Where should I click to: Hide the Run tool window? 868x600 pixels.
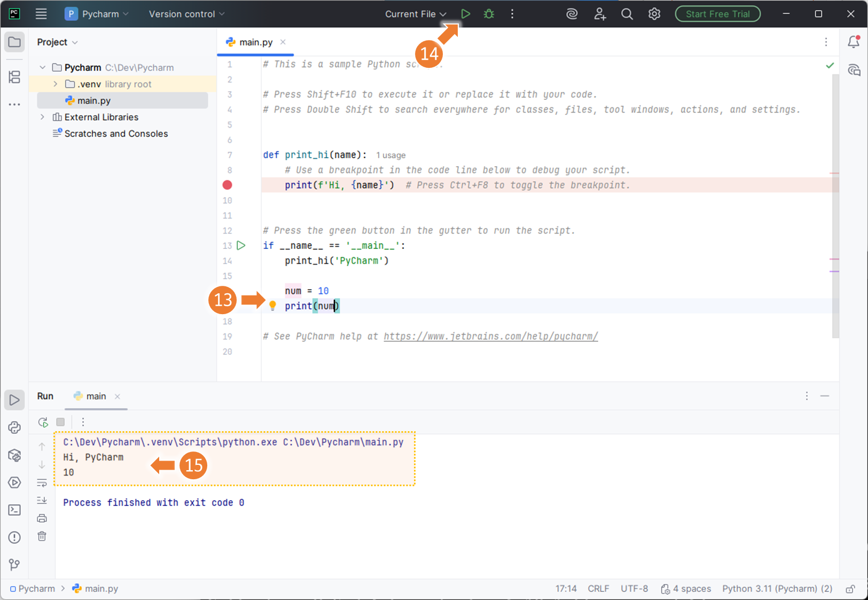825,396
